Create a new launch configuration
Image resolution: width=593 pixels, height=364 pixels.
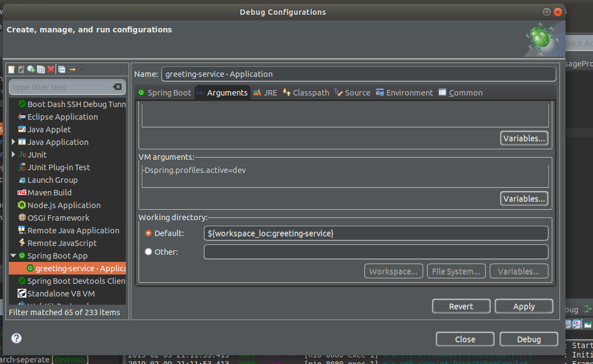12,69
